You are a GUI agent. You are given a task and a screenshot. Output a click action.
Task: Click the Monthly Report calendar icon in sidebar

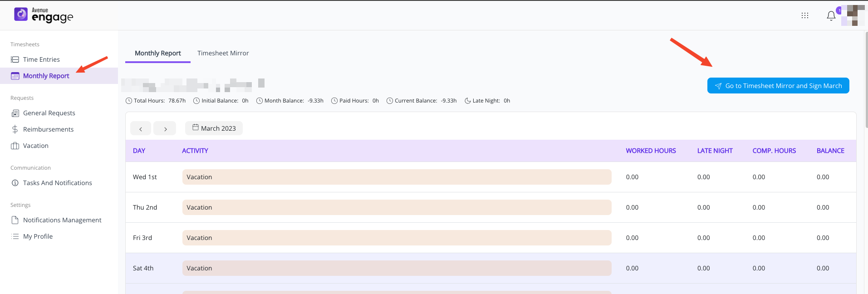point(15,76)
